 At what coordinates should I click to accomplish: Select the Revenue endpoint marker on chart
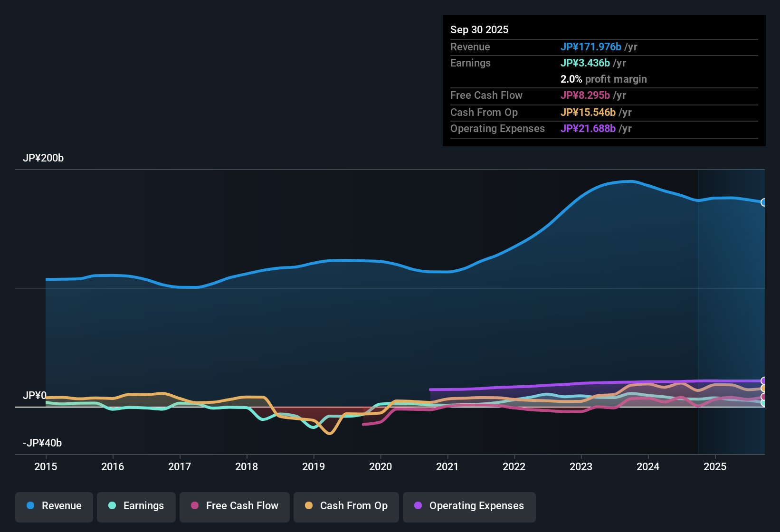(764, 202)
